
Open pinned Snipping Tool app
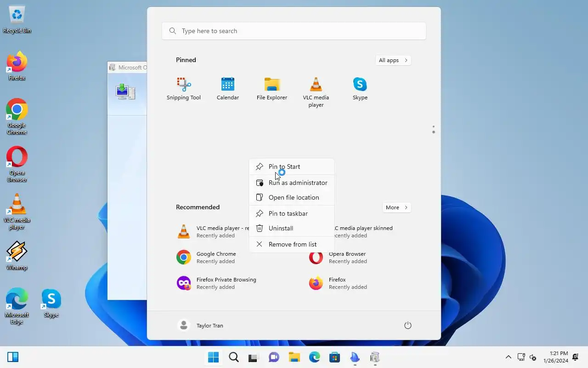(184, 89)
